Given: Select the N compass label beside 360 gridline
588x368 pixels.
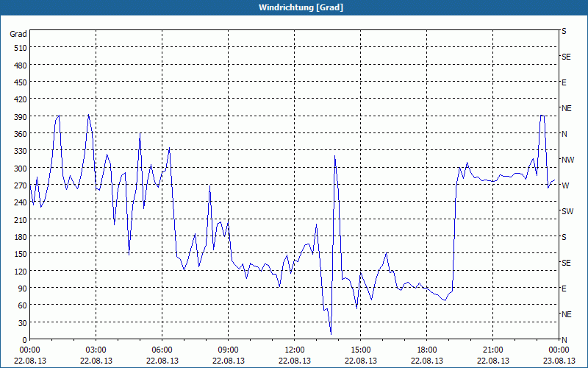Looking at the screenshot, I should 564,134.
